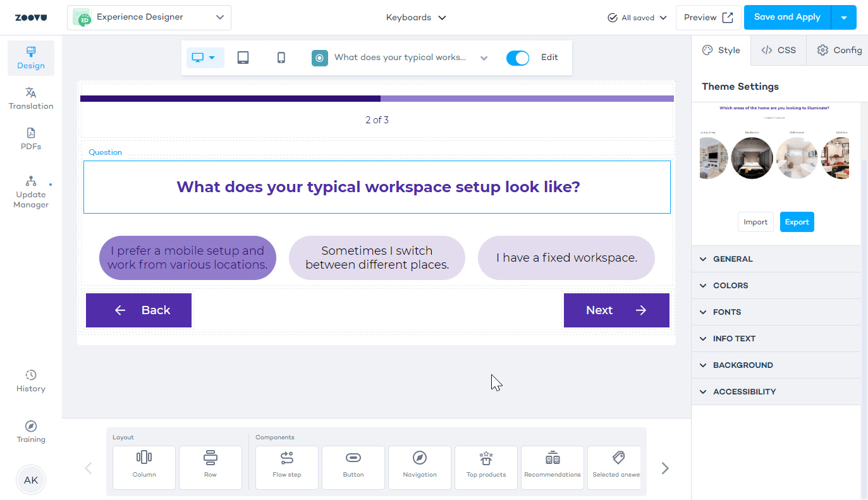Open the 'All saved' status dropdown
This screenshot has height=500, width=868.
click(x=637, y=17)
